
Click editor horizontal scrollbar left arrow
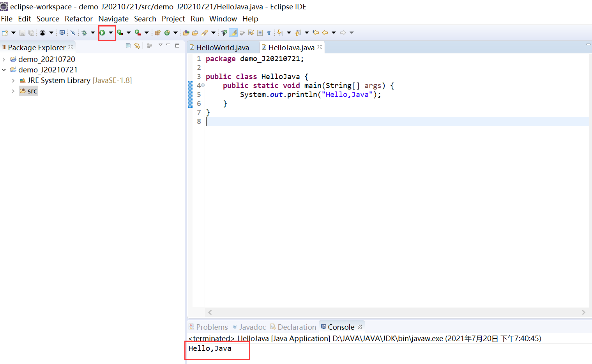[210, 312]
